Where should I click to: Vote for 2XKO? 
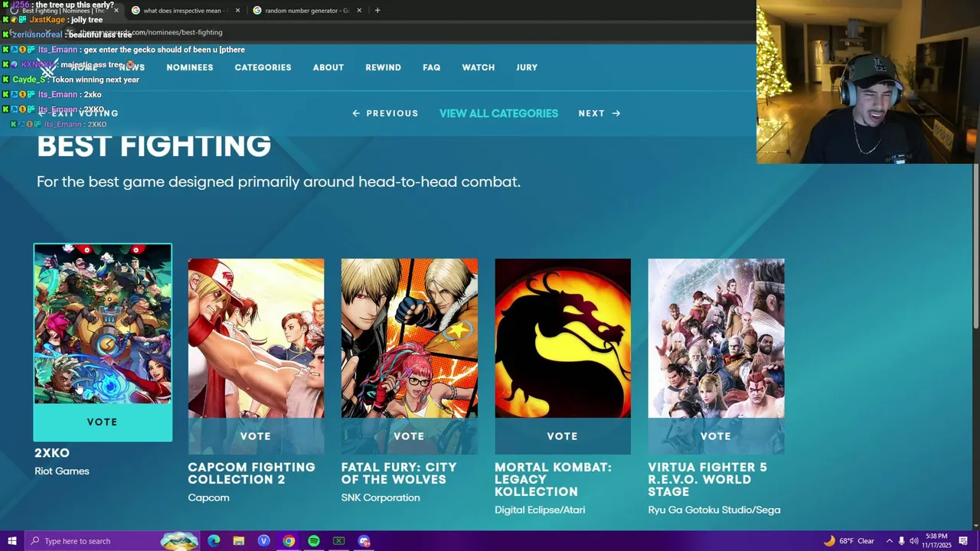[103, 422]
